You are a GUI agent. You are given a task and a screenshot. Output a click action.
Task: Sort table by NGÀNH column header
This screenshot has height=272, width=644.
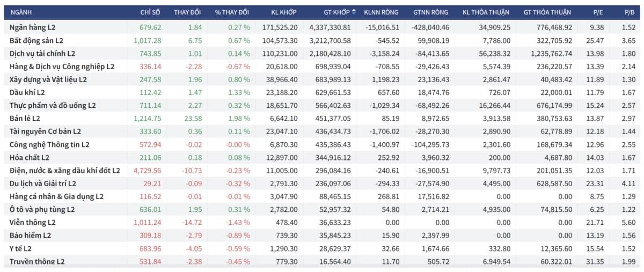click(21, 12)
